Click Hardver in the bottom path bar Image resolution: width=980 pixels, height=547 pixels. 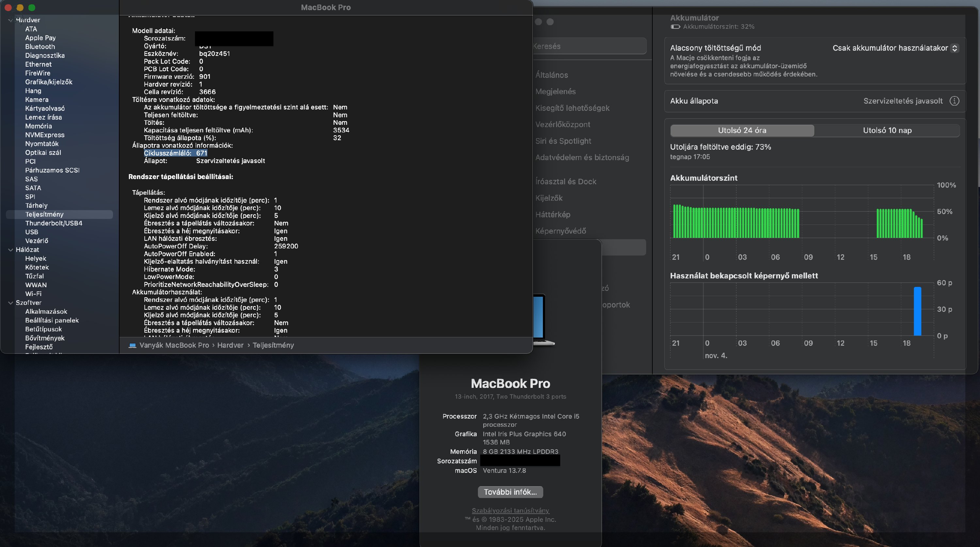[x=230, y=345]
